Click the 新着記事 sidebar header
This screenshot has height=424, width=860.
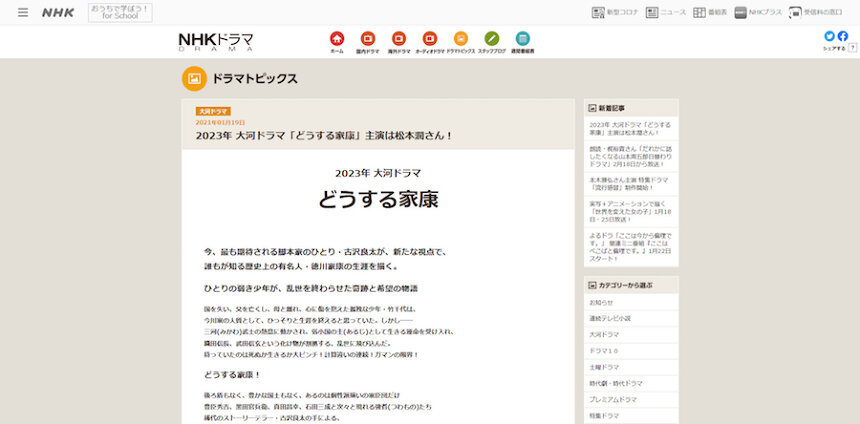(x=631, y=108)
